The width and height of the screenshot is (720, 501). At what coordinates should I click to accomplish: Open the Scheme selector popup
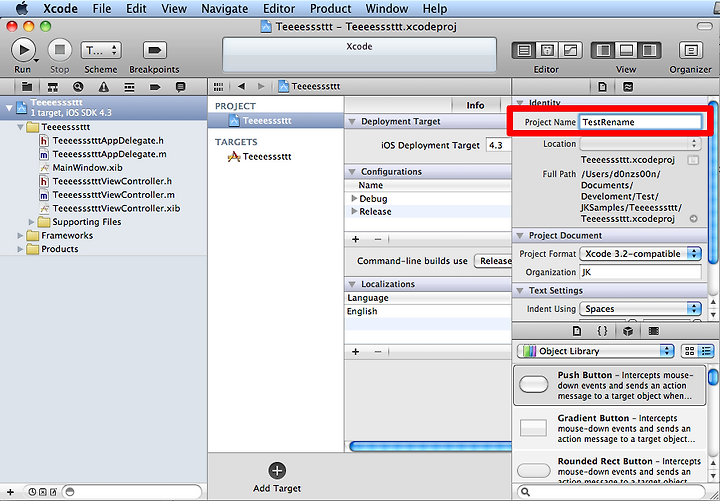pyautogui.click(x=101, y=50)
